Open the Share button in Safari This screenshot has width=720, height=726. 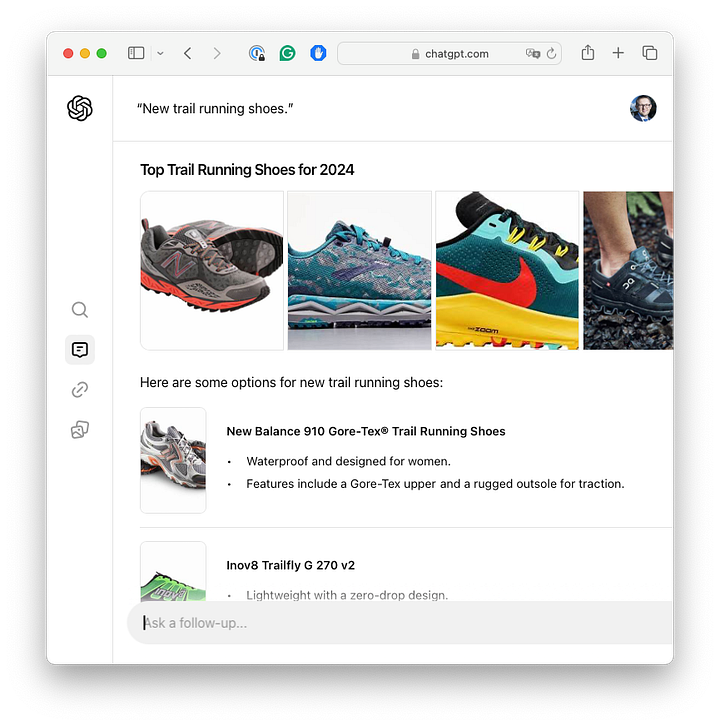(x=588, y=52)
